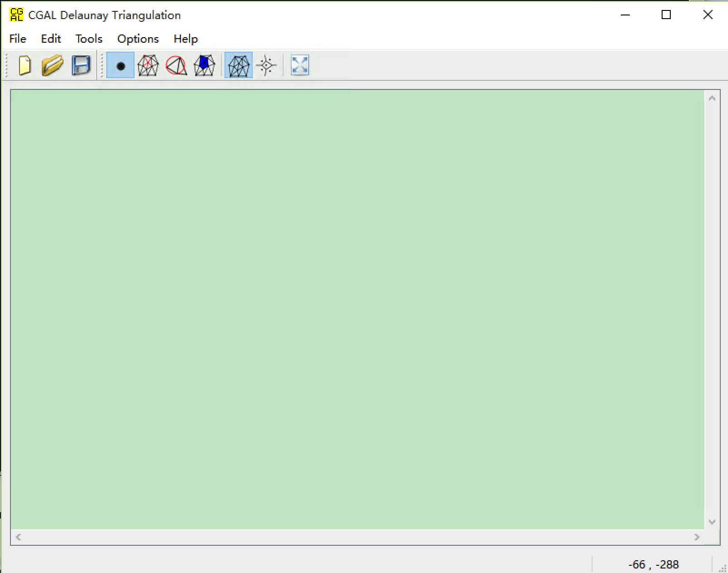Enable the Show Conflict Zone blue face tool
728x573 pixels.
(x=204, y=65)
